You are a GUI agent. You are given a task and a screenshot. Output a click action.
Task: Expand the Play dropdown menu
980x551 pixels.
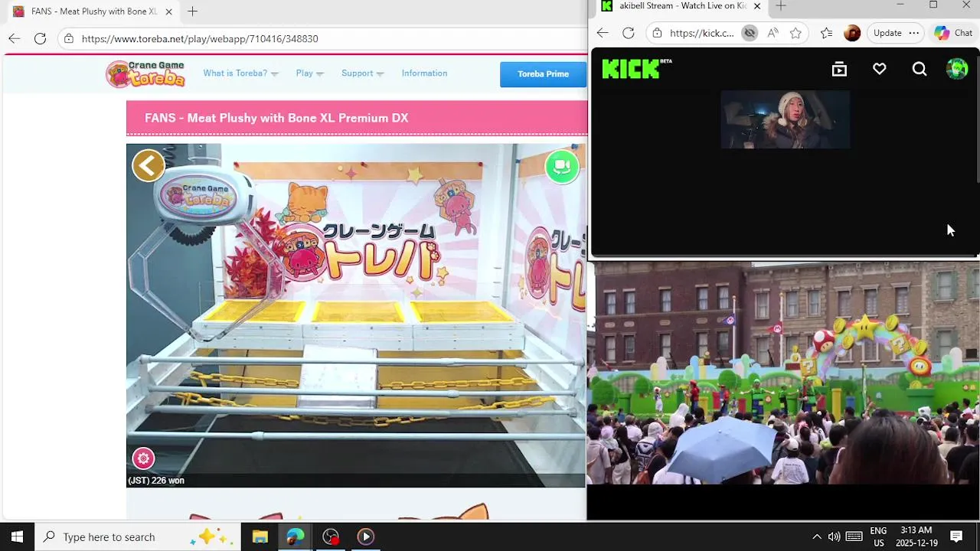pyautogui.click(x=309, y=73)
